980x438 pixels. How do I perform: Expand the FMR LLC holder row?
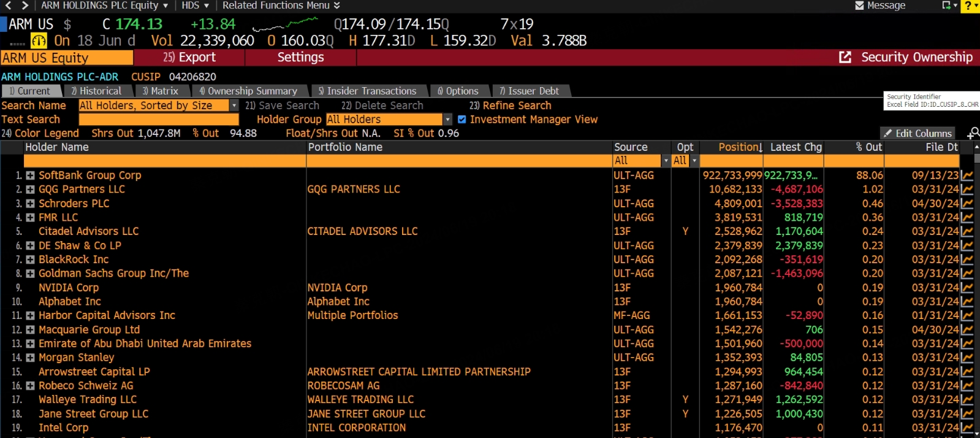point(30,218)
